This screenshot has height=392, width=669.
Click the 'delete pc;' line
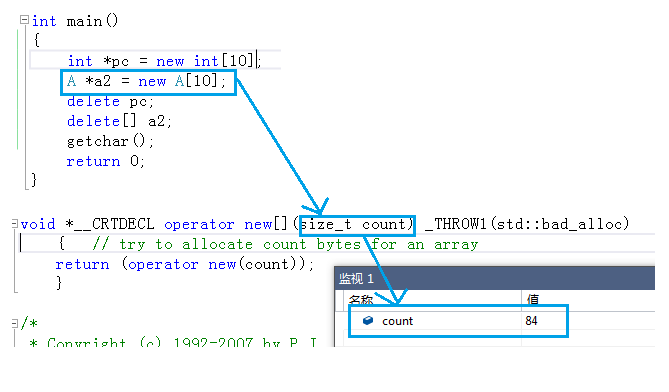coord(110,101)
